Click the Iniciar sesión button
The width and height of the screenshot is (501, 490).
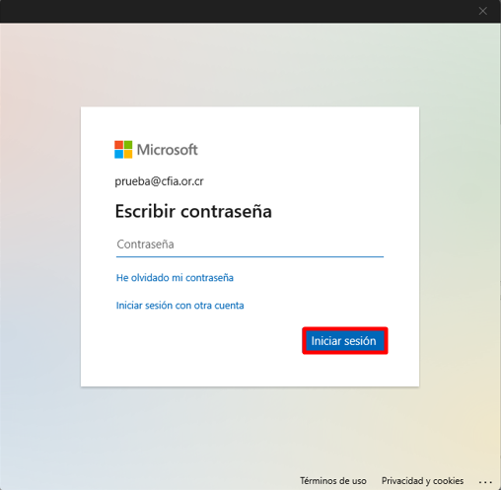pyautogui.click(x=345, y=341)
